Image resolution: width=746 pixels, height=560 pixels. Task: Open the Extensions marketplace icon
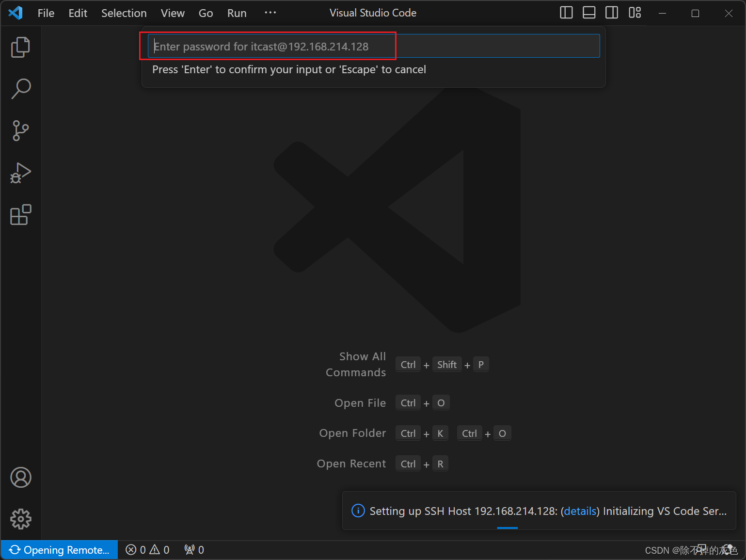point(20,215)
